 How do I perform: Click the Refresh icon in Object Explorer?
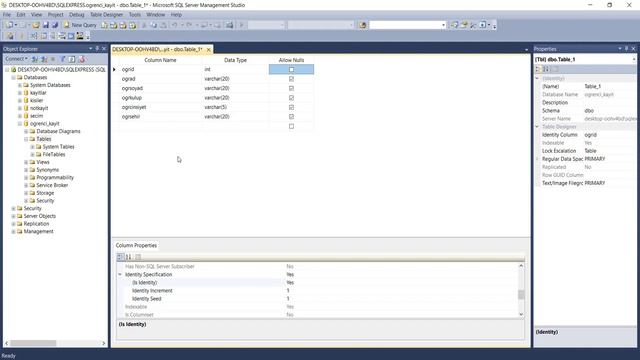72,59
